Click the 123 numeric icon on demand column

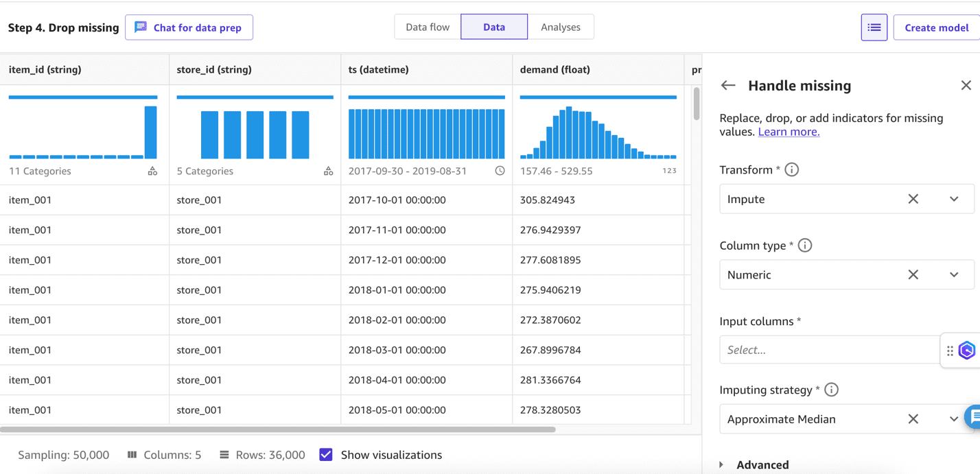point(668,170)
